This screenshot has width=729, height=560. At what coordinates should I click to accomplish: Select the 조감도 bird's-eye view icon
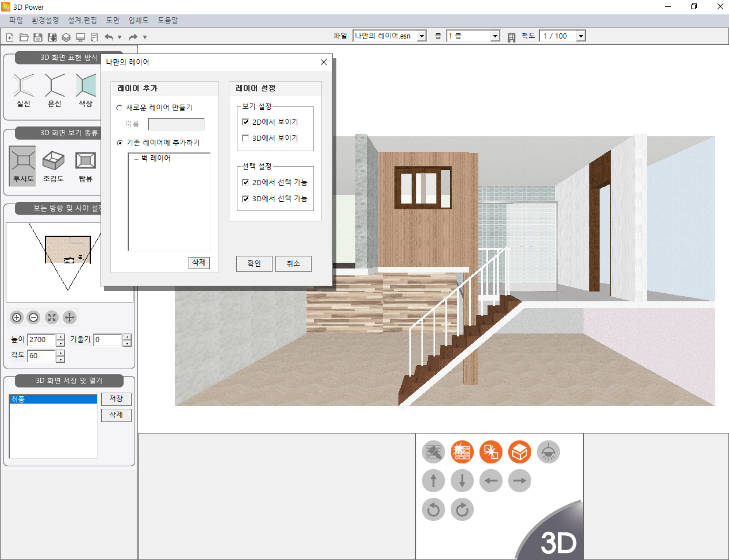coord(53,164)
